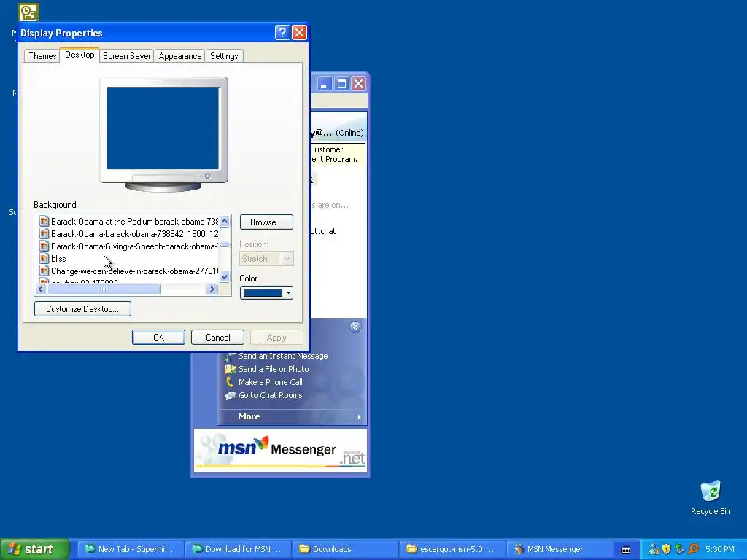Collapse the MSN actions panel chevron
The image size is (747, 560).
click(x=355, y=327)
